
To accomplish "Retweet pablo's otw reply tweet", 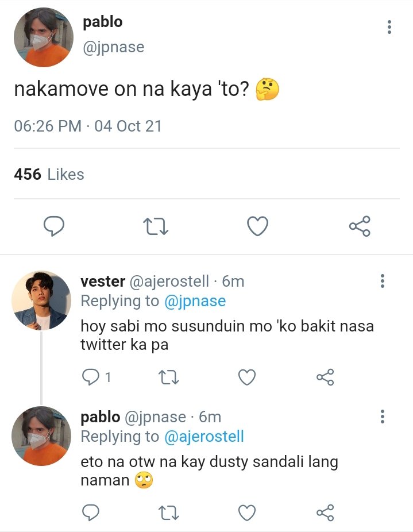I will click(x=169, y=512).
